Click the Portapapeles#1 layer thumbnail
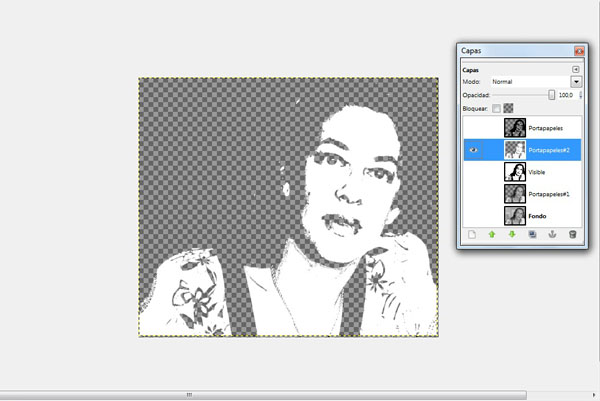The image size is (600, 401). 515,194
